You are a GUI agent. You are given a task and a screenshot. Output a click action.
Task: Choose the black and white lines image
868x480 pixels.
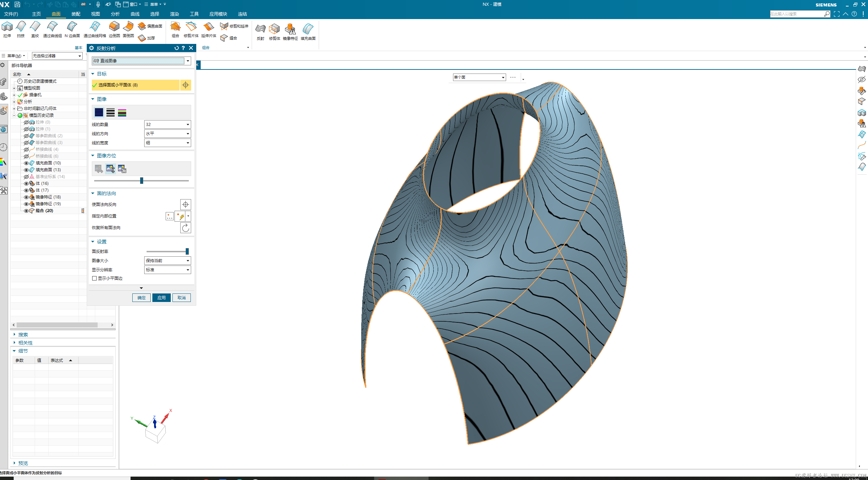point(111,112)
